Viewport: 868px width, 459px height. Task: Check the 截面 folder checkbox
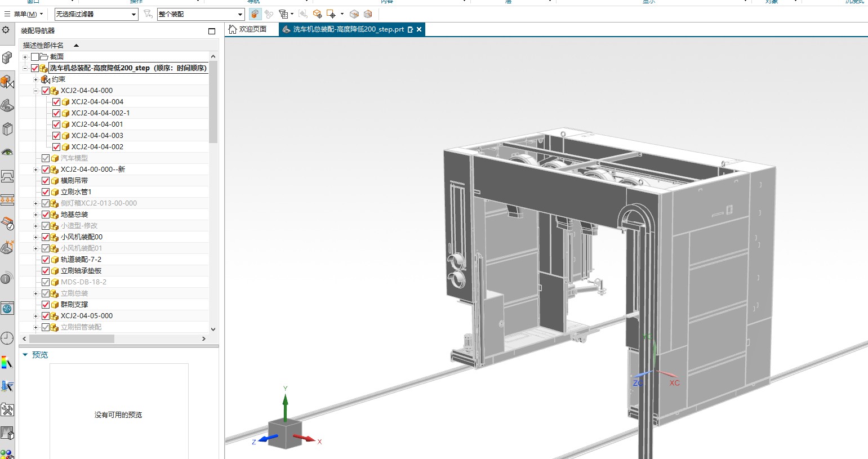[35, 57]
